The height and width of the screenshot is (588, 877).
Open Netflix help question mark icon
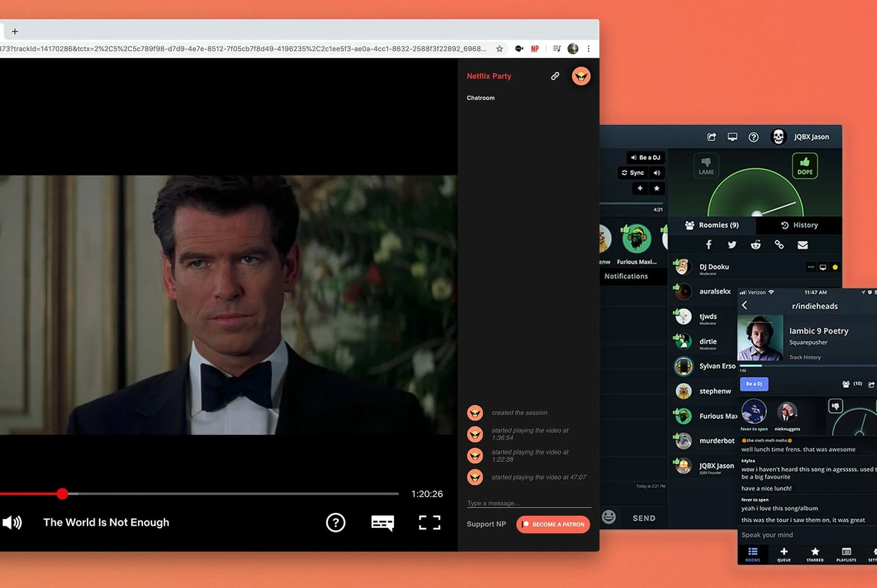335,522
